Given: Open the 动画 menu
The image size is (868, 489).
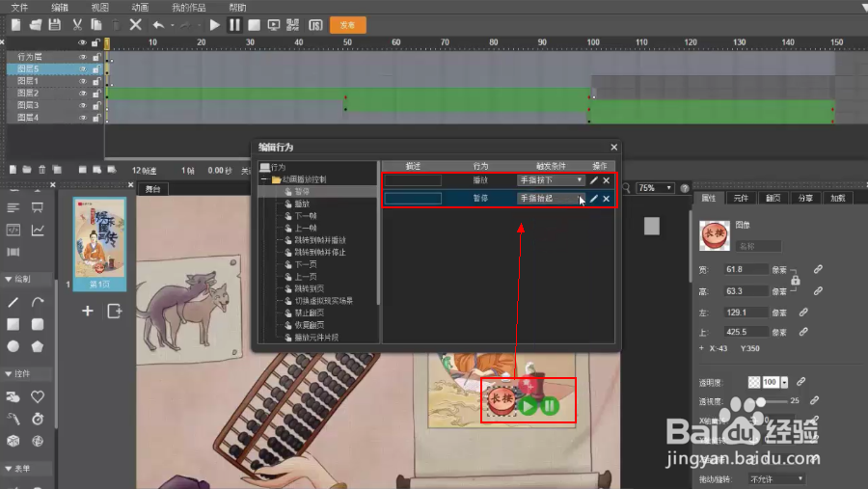Looking at the screenshot, I should 140,7.
